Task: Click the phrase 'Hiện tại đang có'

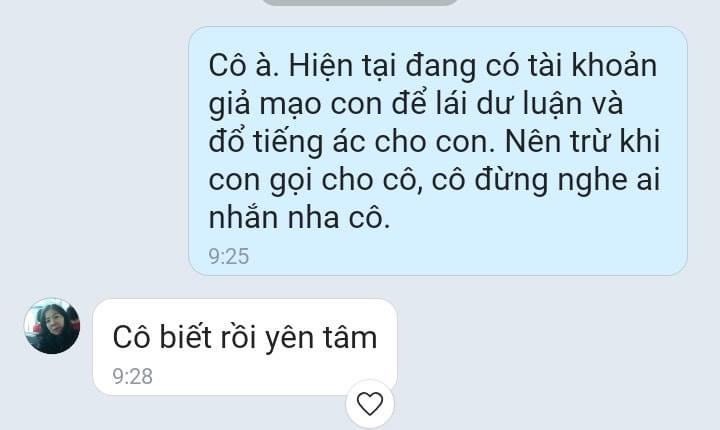Action: (404, 67)
